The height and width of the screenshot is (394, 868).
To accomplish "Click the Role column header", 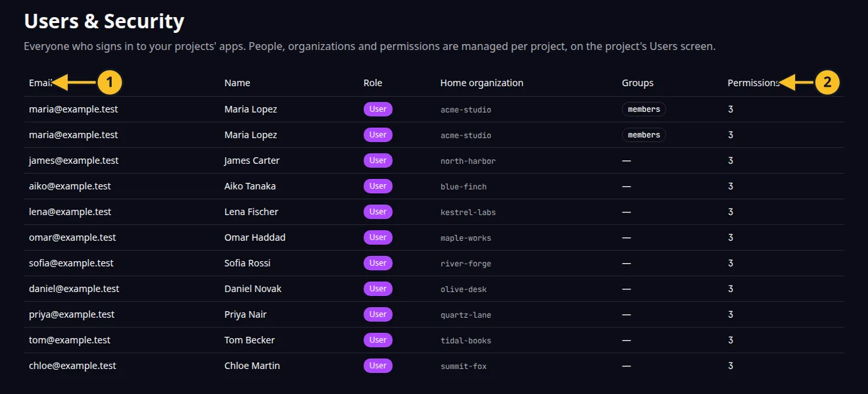I will [x=373, y=83].
